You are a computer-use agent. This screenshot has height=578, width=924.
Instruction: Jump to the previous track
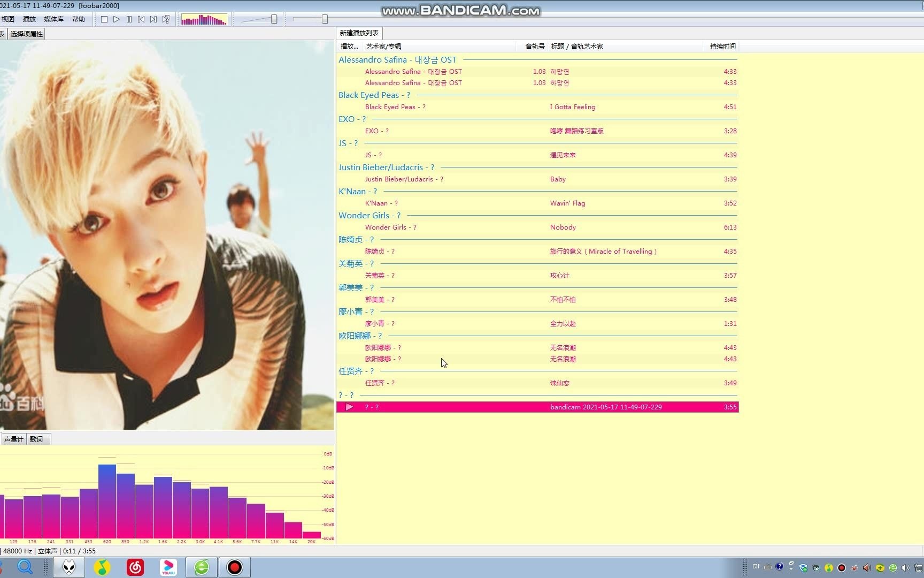click(141, 19)
